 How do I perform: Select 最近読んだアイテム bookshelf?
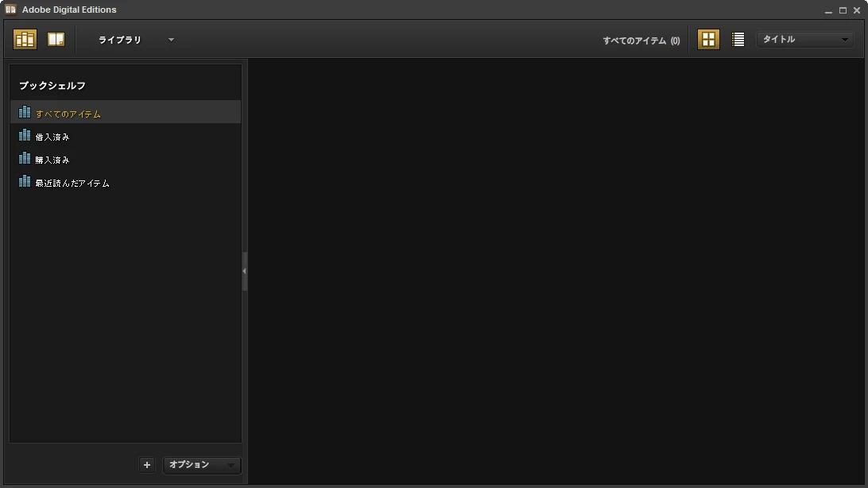click(126, 183)
